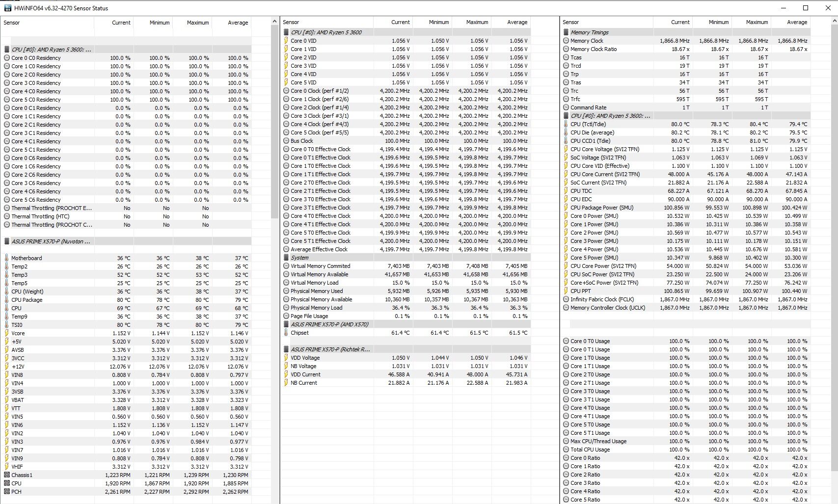The width and height of the screenshot is (838, 504).
Task: Click the lightning icon beside VDD Voltage
Action: 286,358
